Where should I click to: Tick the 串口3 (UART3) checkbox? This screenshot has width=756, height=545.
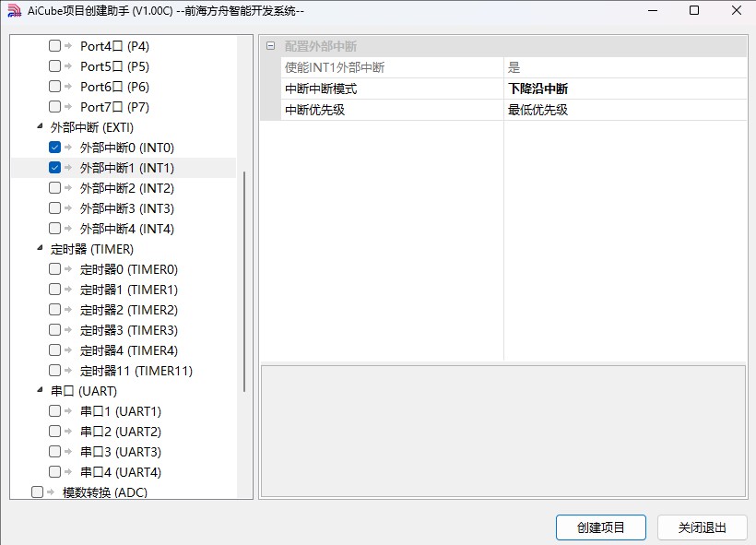tap(55, 451)
